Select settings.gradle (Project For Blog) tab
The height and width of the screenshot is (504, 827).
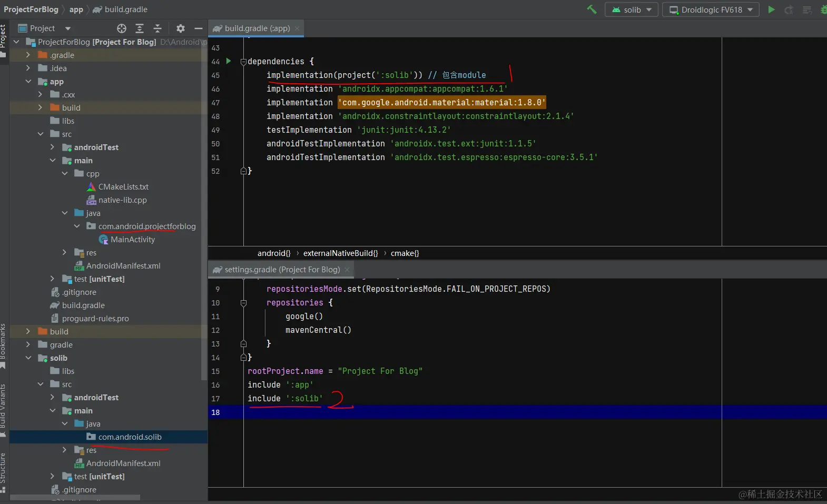[x=282, y=270]
